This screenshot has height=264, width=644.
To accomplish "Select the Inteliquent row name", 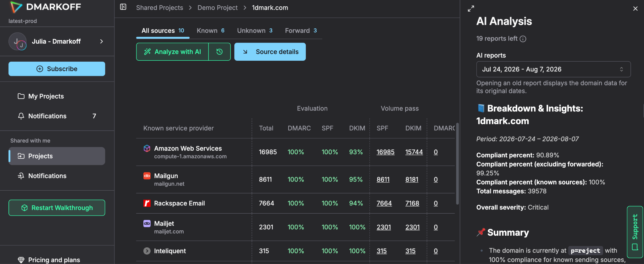I will coord(170,251).
